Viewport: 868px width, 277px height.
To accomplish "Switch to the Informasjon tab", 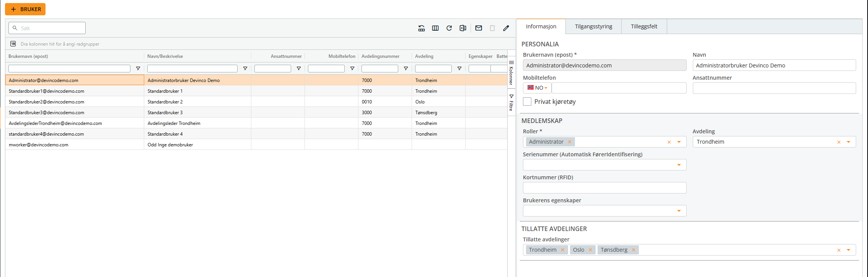I will [541, 26].
